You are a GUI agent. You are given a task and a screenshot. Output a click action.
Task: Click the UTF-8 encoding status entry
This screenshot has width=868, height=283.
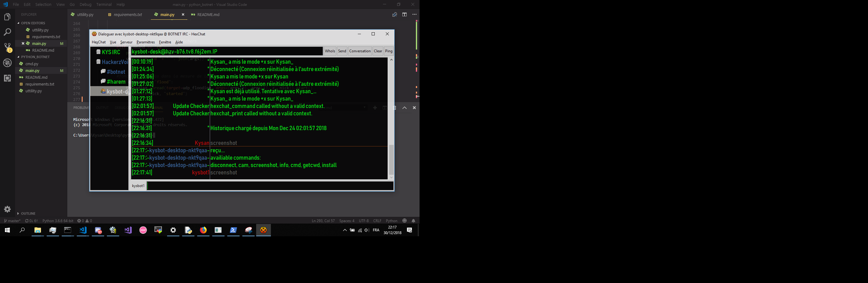point(364,221)
